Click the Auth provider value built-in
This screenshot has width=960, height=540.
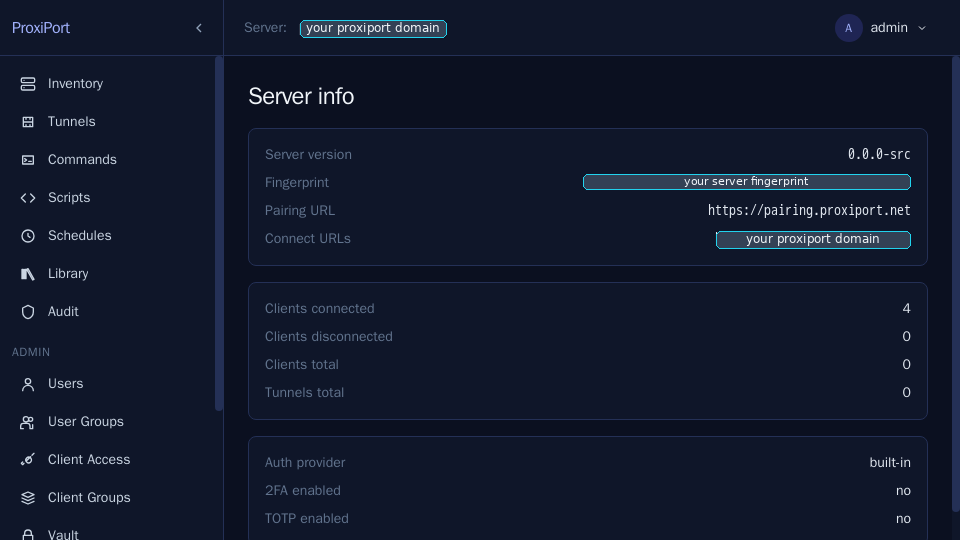890,463
